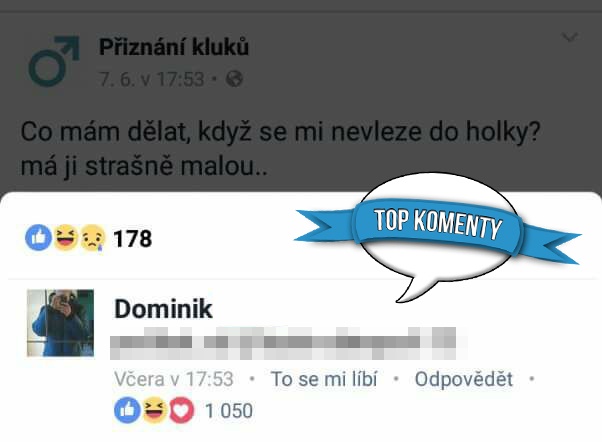Viewport: 602px width, 442px height.
Task: Click the comment's blue like reaction icon
Action: 127,410
